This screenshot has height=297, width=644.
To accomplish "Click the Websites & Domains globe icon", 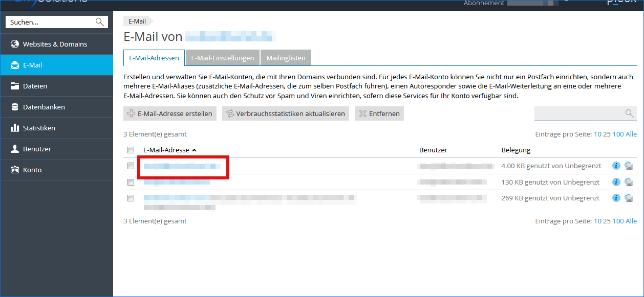I will tap(14, 44).
